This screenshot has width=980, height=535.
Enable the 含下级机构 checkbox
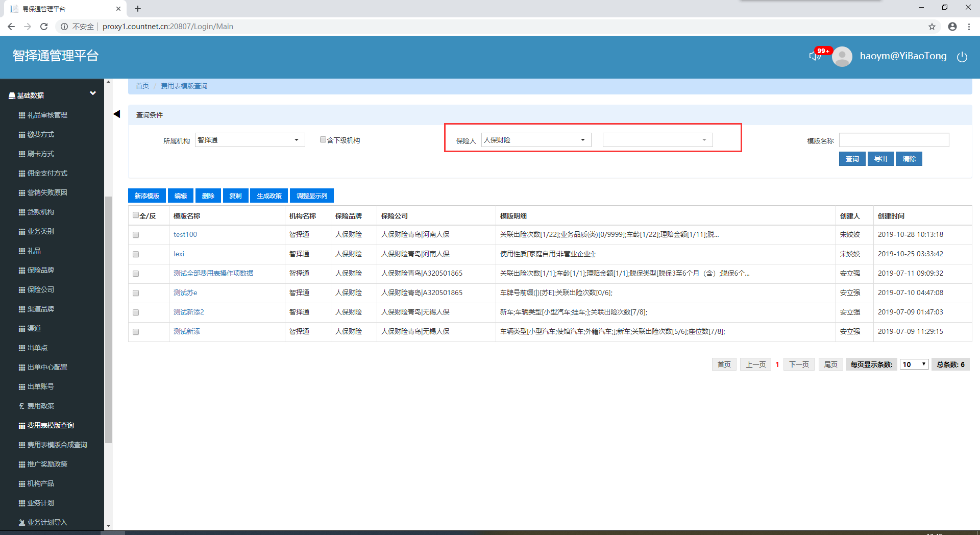(323, 139)
